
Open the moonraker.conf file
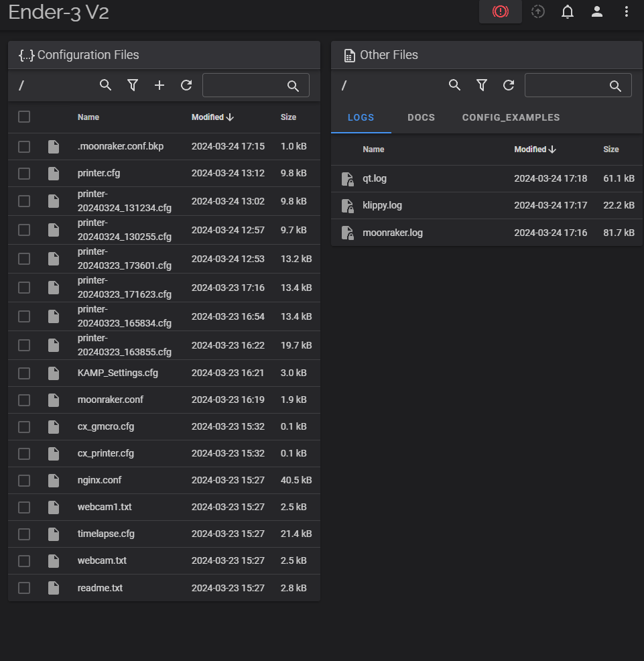(111, 400)
